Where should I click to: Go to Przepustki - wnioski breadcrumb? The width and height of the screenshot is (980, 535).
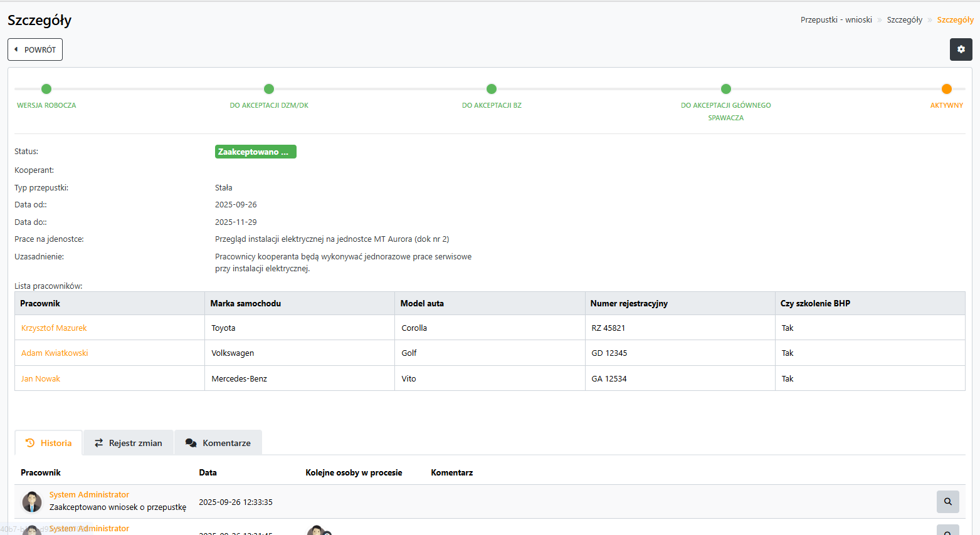pyautogui.click(x=836, y=20)
